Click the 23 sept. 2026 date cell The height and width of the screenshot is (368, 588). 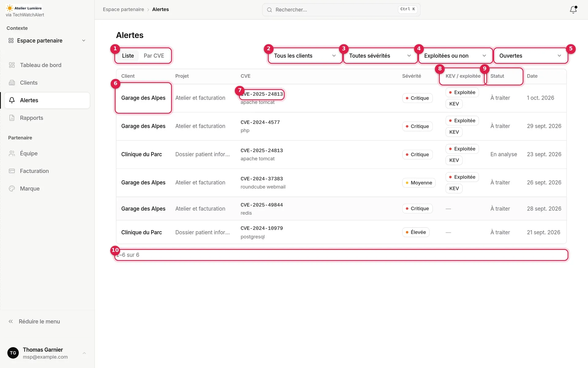tap(544, 154)
